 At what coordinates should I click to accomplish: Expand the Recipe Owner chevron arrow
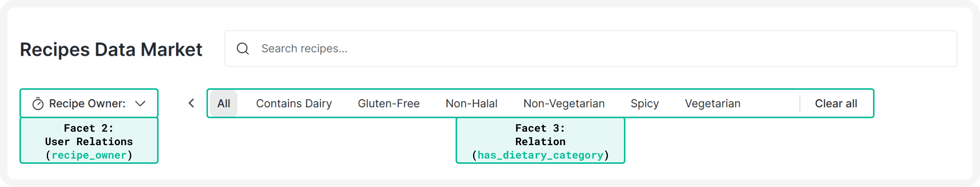tap(140, 104)
